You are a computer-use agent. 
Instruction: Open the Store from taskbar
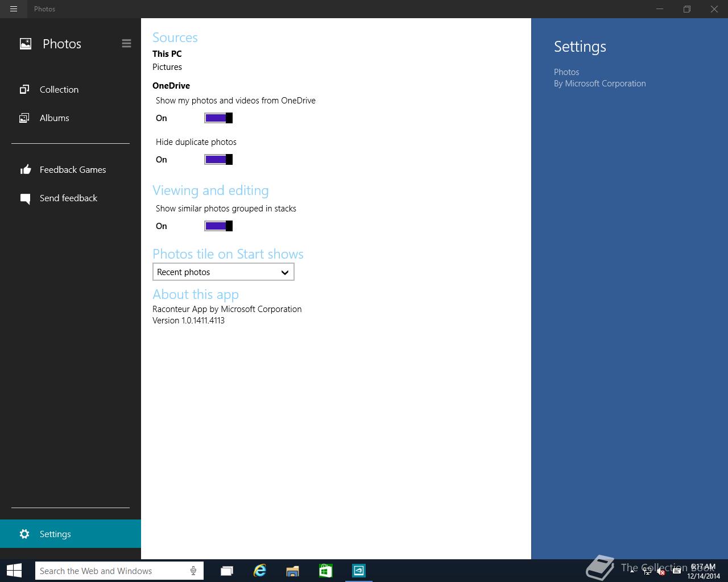click(325, 571)
